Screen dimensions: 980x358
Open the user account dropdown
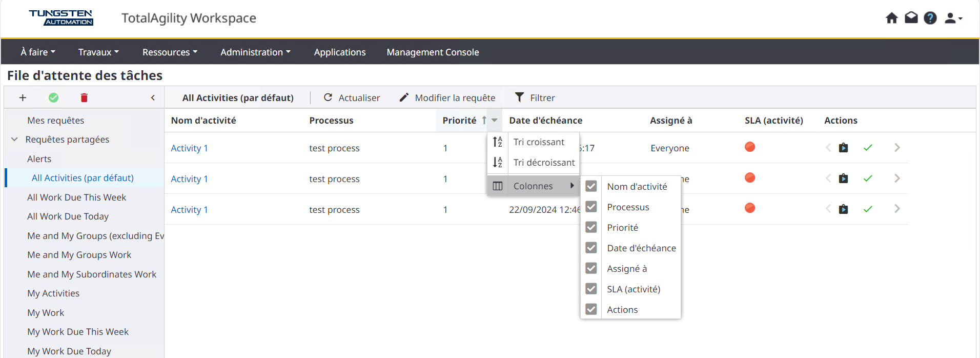tap(953, 18)
